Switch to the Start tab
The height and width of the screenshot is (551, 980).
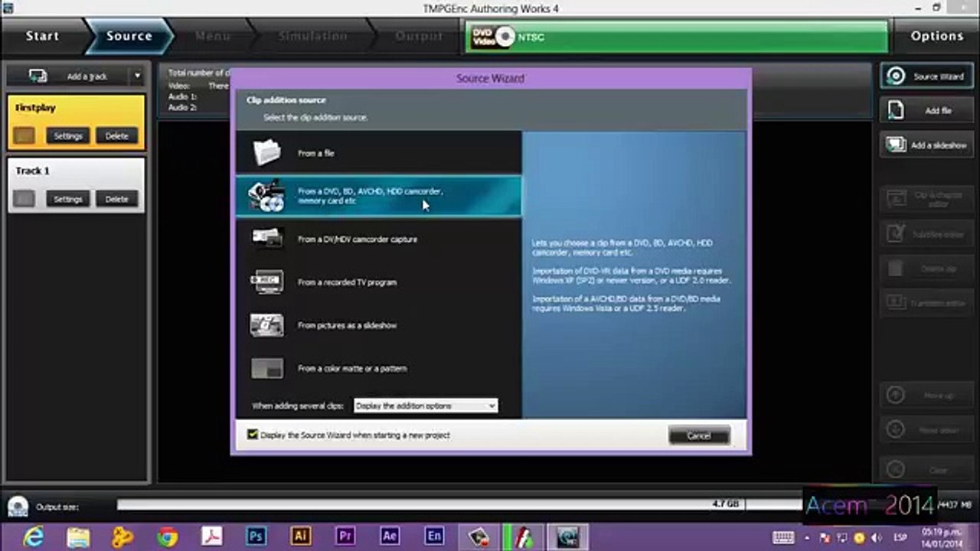coord(42,36)
